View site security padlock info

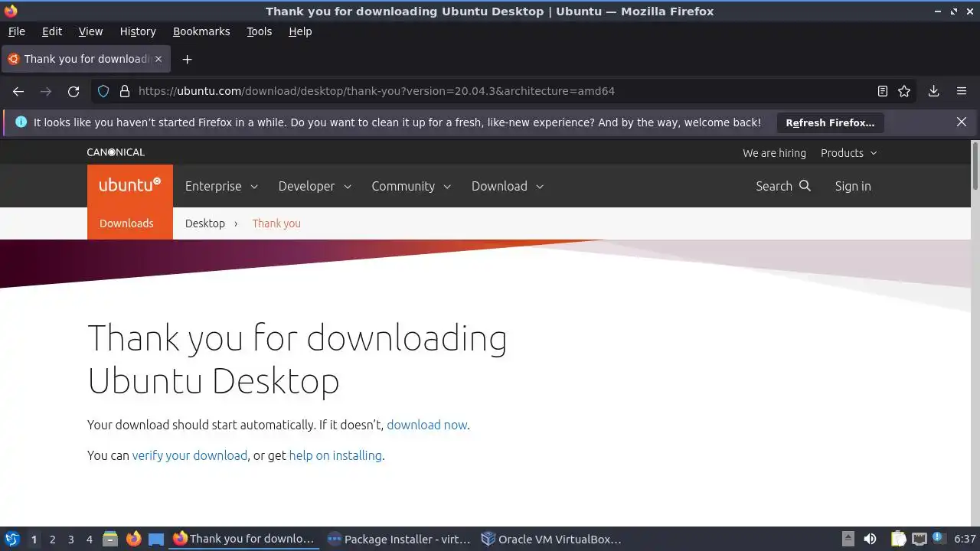click(125, 91)
